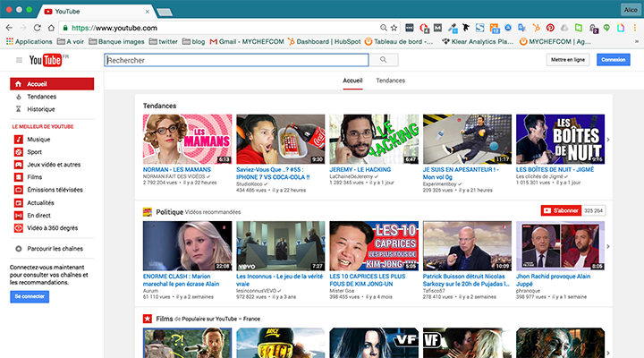644x358 pixels.
Task: Open the YouTube hamburger guide menu
Action: (x=19, y=60)
